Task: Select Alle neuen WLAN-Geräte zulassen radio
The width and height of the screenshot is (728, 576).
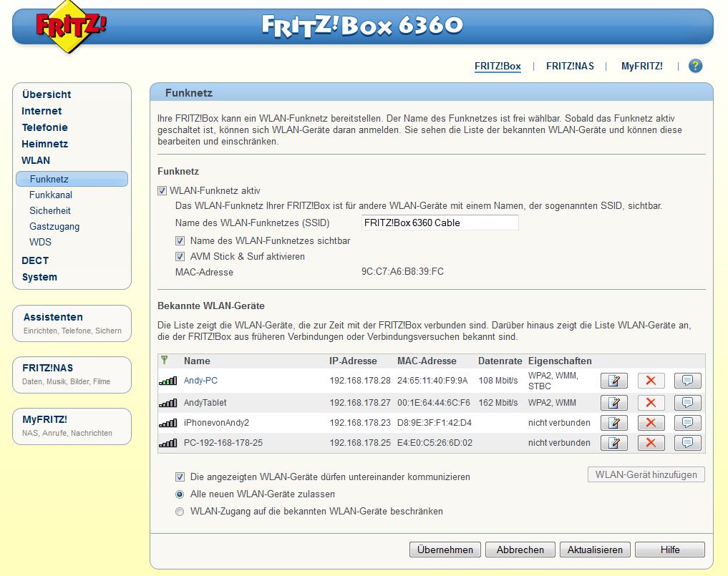Action: 180,494
